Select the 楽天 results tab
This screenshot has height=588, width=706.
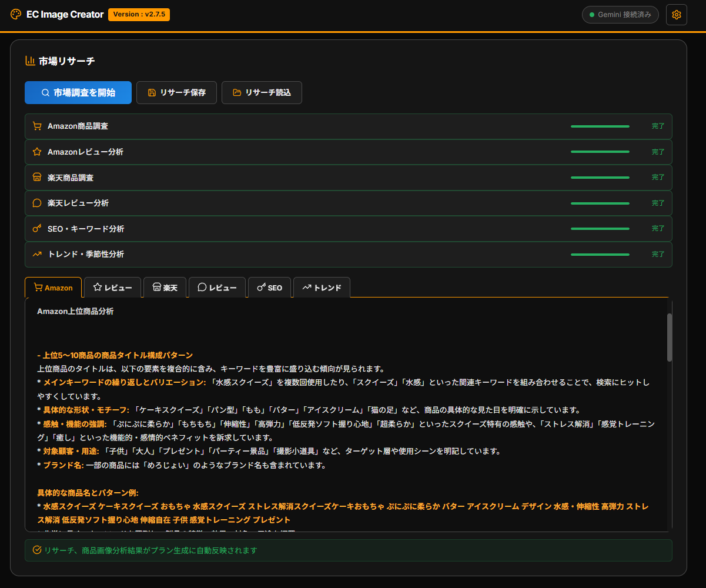165,287
